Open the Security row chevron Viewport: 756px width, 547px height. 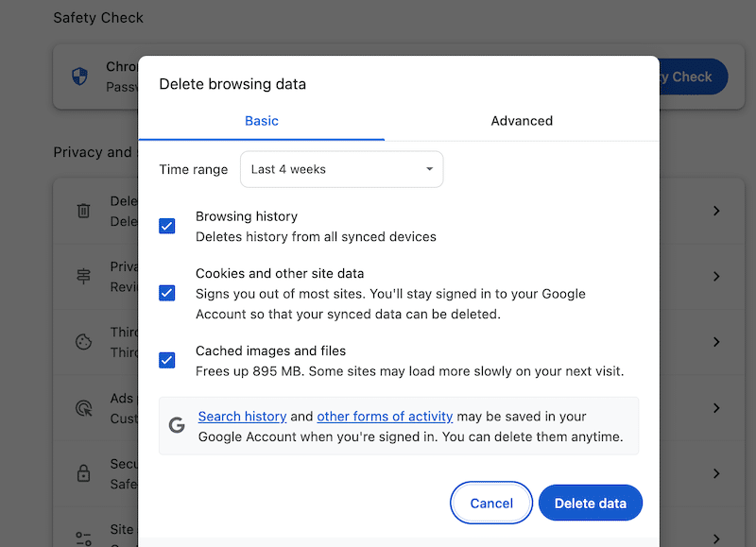pyautogui.click(x=716, y=473)
